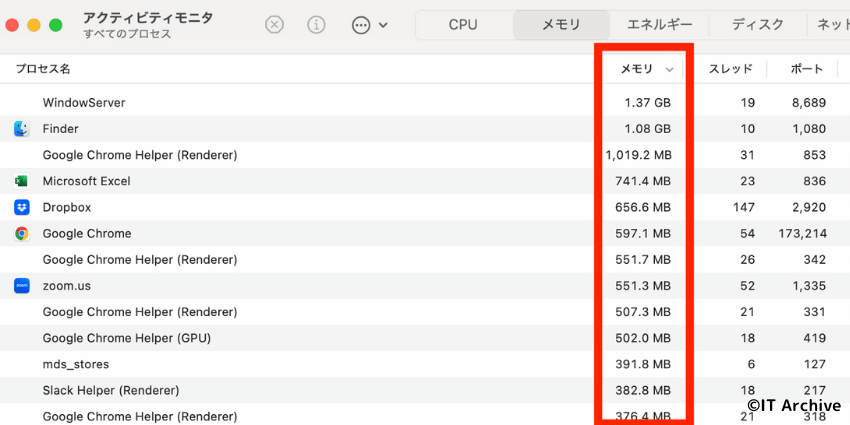Viewport: 850px width, 425px height.
Task: Sort by ポート column header
Action: [x=807, y=69]
